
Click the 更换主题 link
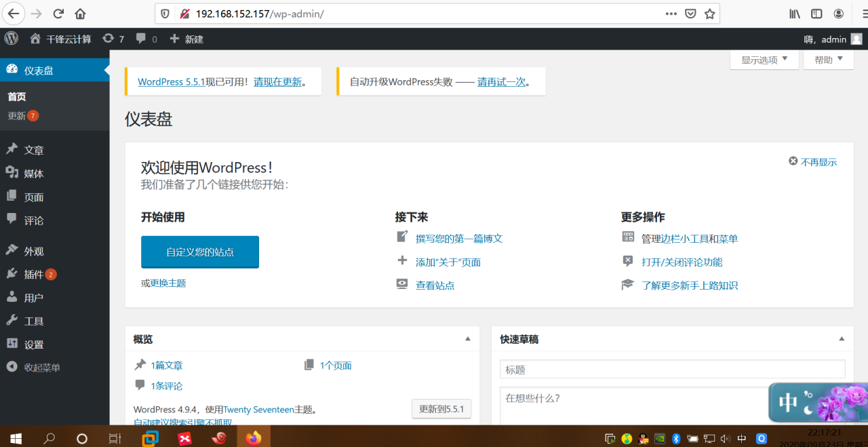click(168, 283)
